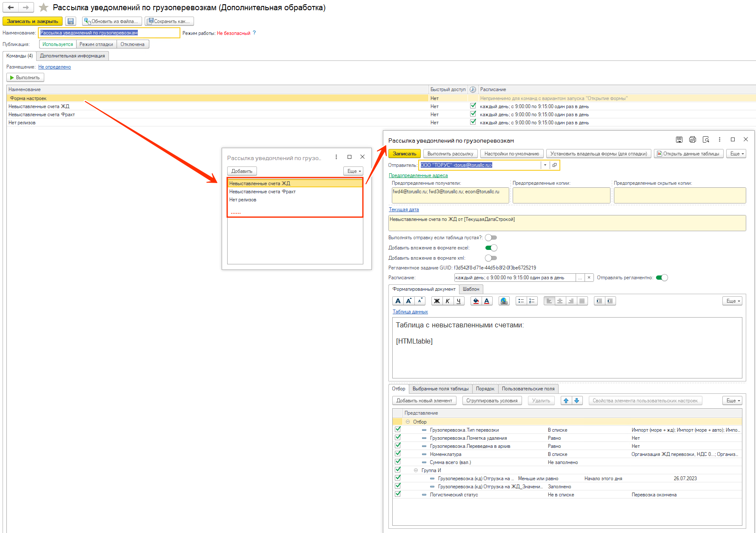Open the sender dropdown arrow

point(545,165)
